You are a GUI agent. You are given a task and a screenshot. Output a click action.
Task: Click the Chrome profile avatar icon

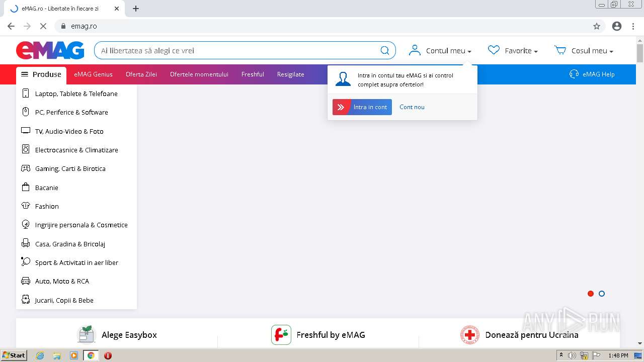click(x=617, y=26)
